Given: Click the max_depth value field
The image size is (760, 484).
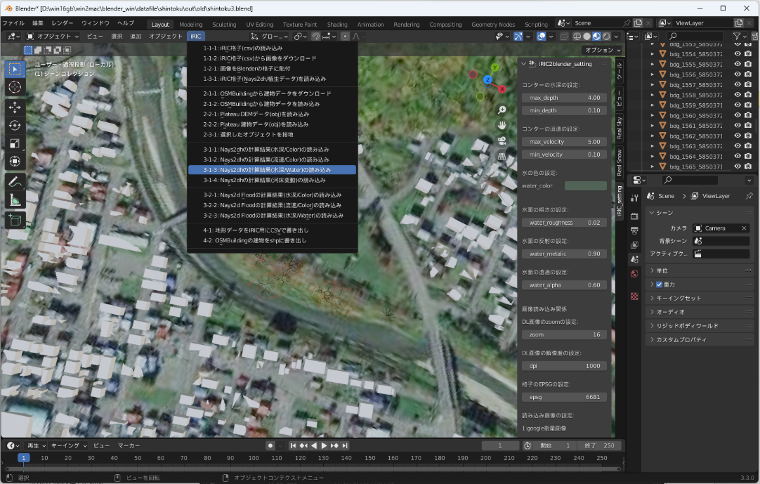Looking at the screenshot, I should 563,98.
